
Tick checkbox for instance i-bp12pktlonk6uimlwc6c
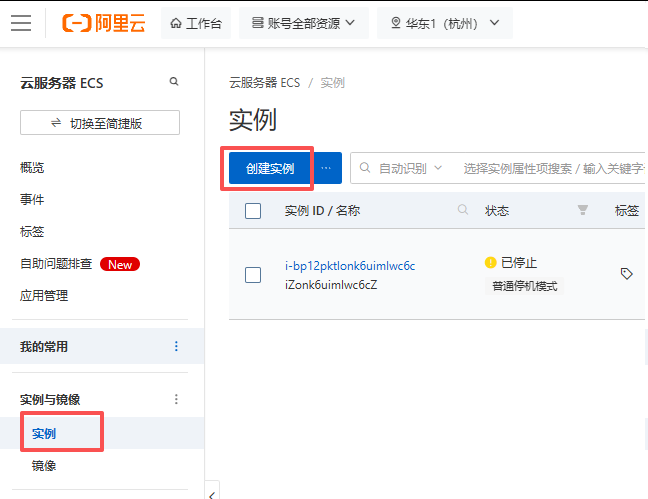(x=253, y=275)
